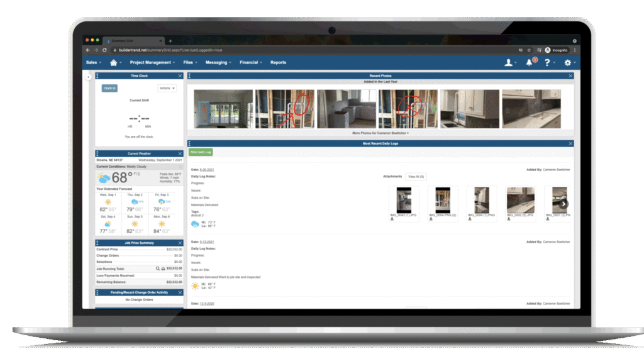Viewport: 644px width, 354px height.
Task: Click magnifier icon in Job Running Total
Action: [x=157, y=268]
